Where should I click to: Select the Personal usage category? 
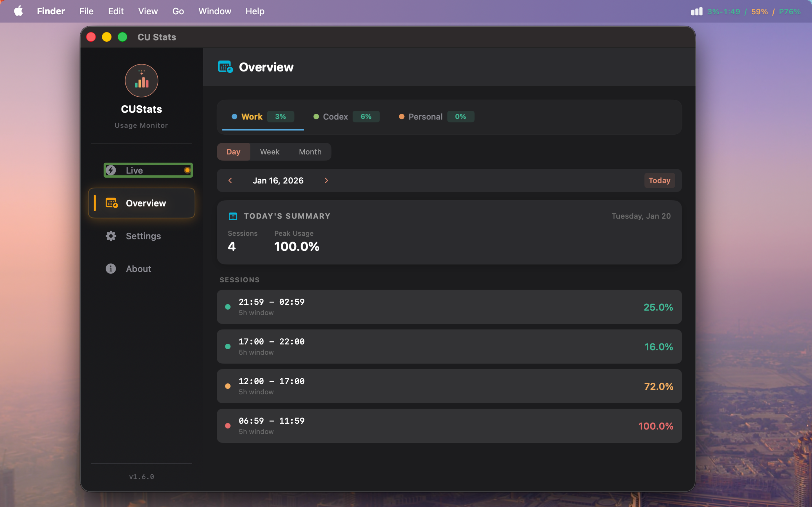(425, 117)
